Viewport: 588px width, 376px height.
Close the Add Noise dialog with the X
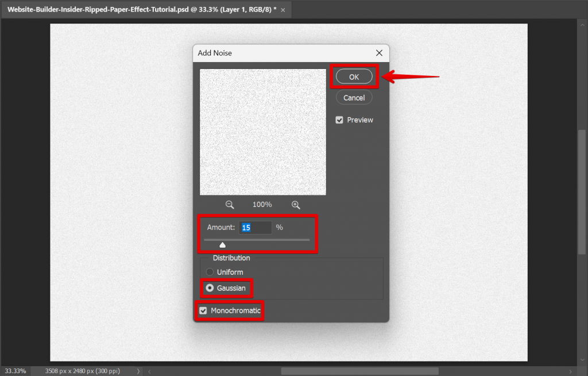point(379,52)
